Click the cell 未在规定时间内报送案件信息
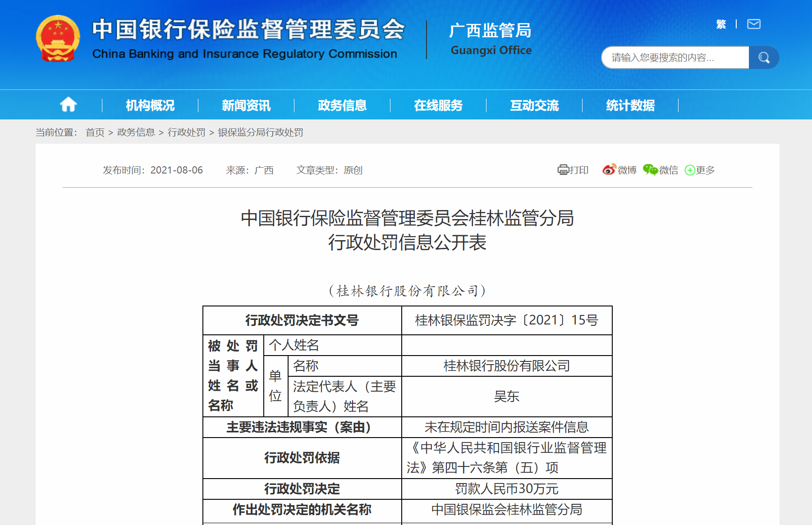812x525 pixels. tap(507, 427)
